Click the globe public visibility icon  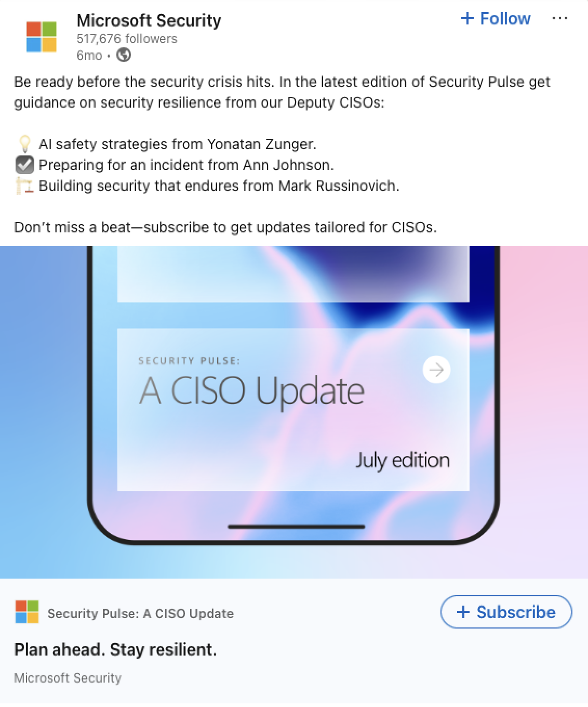point(124,55)
